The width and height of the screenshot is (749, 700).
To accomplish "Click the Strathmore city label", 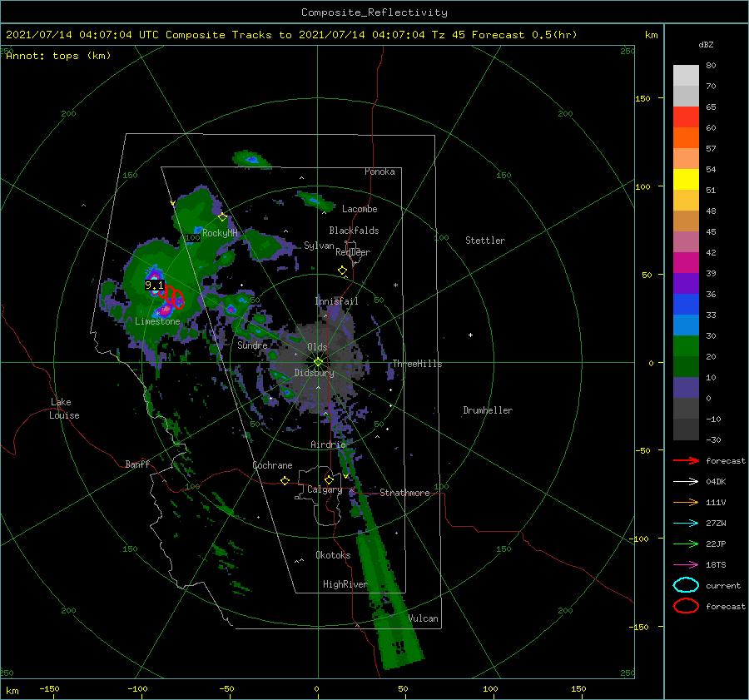I will click(x=404, y=493).
